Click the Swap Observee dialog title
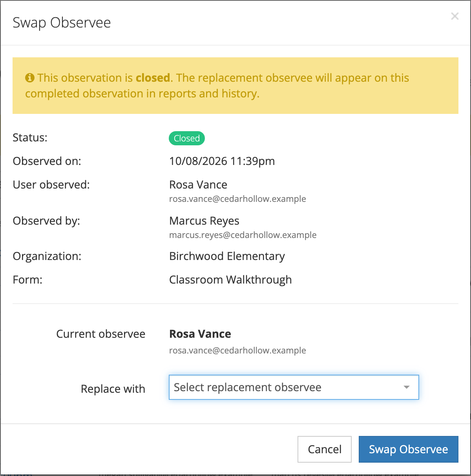Image resolution: width=471 pixels, height=476 pixels. point(62,23)
